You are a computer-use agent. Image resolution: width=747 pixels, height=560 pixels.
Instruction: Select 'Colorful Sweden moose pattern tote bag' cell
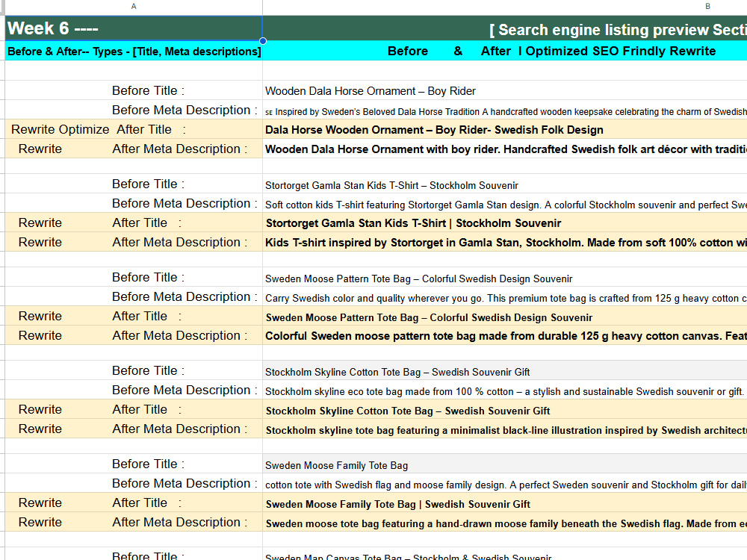504,336
